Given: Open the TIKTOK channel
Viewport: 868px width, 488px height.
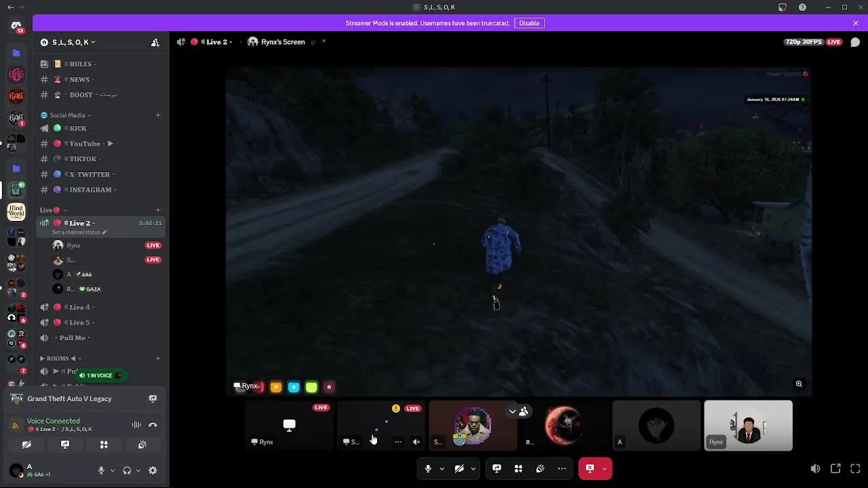Looking at the screenshot, I should pos(102,159).
